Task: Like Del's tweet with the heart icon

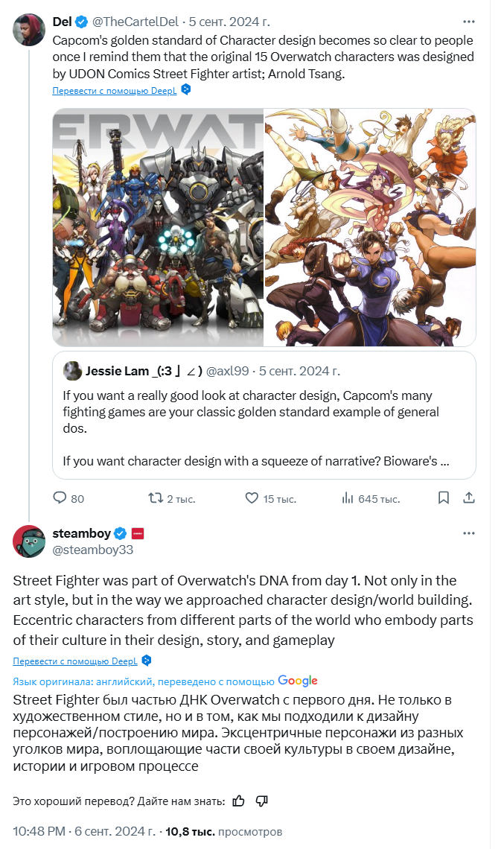Action: 252,497
